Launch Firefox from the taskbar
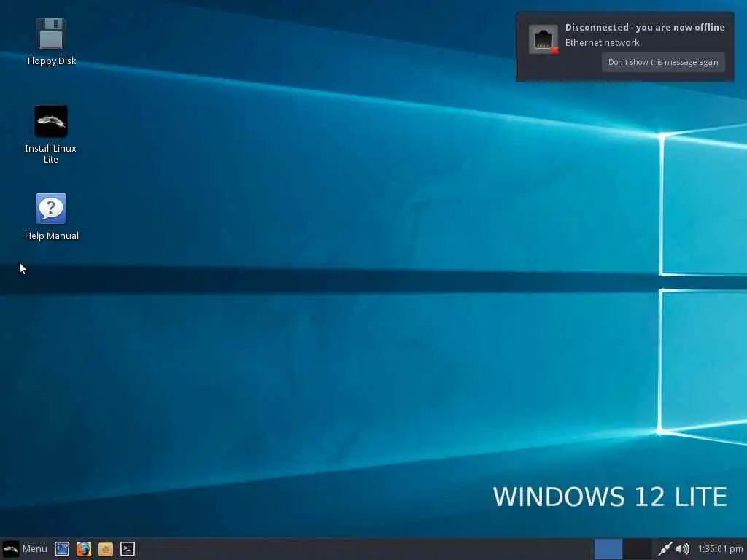This screenshot has width=747, height=560. coord(84,549)
